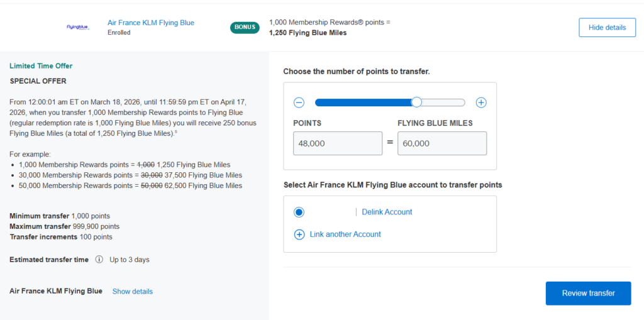Image resolution: width=644 pixels, height=320 pixels.
Task: Click the Maximum transfer 999,900 points line
Action: click(x=65, y=226)
